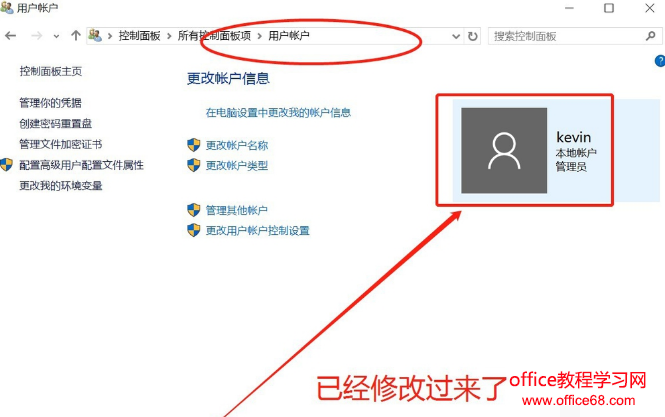This screenshot has height=417, width=665.
Task: Open 创建密码重置盘
Action: (x=56, y=123)
